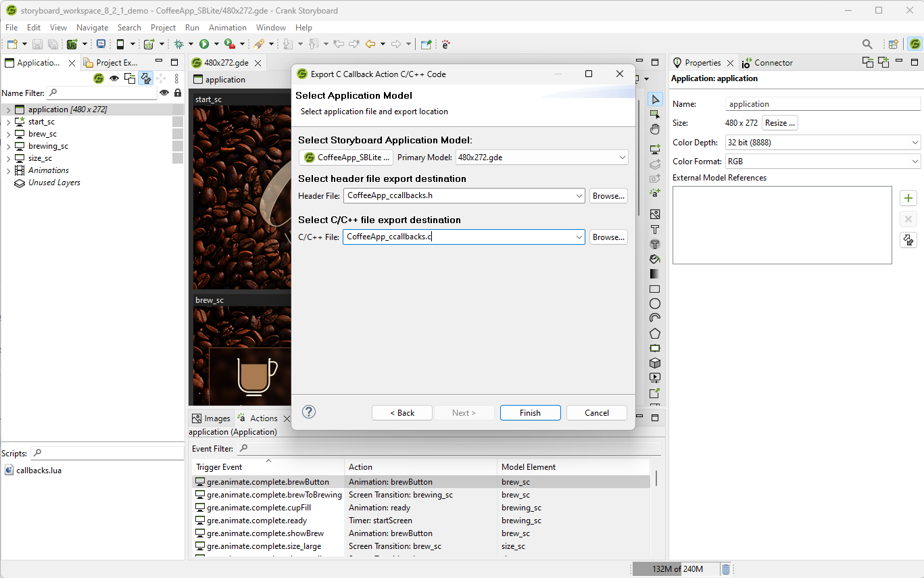Screen dimensions: 924x578
Task: Open the search magnifier in main toolbar
Action: click(867, 44)
